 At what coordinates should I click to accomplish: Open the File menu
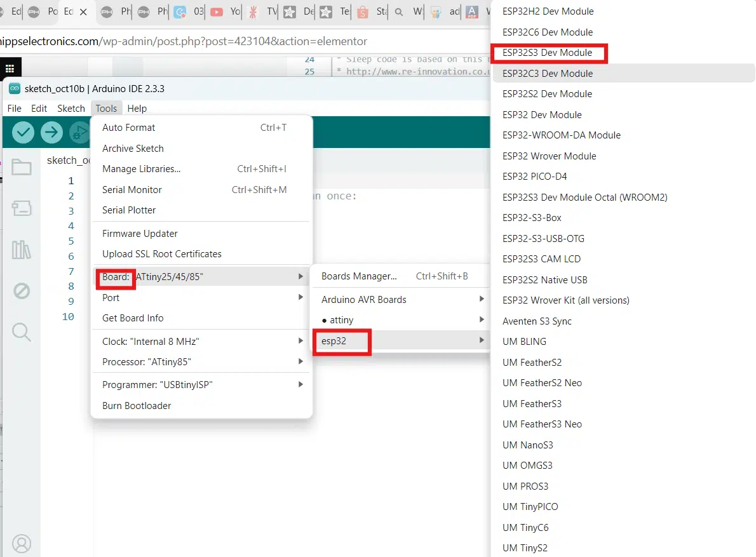(x=14, y=109)
